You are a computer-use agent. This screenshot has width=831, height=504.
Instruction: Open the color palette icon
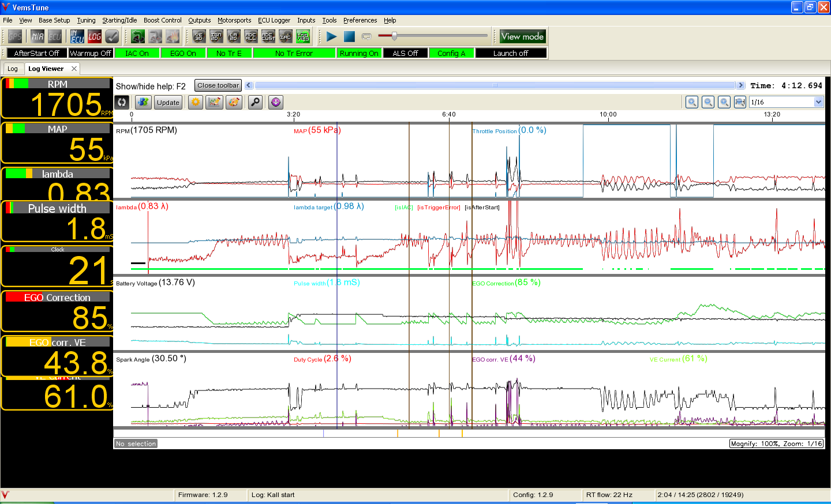pos(234,103)
